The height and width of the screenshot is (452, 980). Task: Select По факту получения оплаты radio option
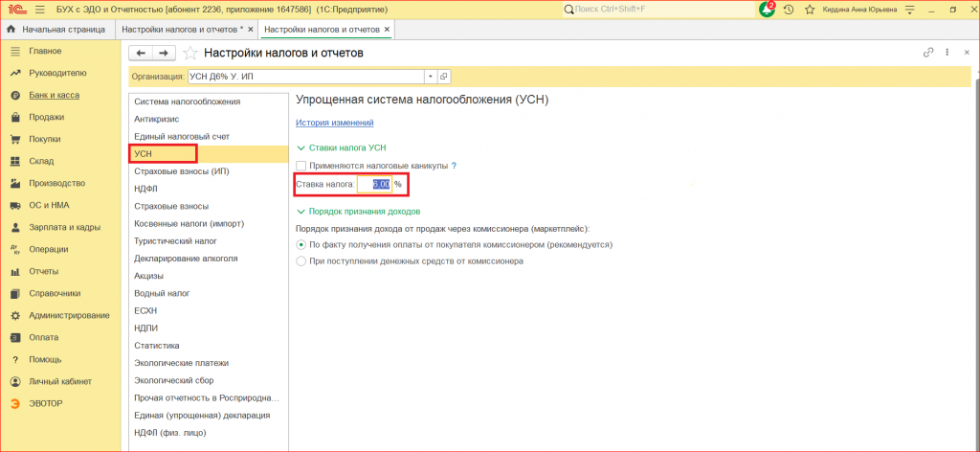301,244
